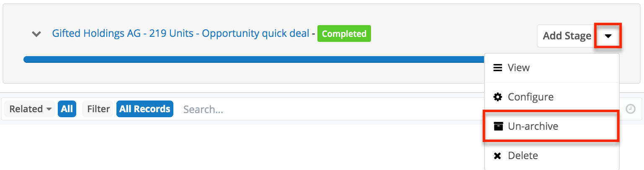Toggle the caret dropdown next to Add Stage
Screen dimensions: 644x170
click(608, 36)
